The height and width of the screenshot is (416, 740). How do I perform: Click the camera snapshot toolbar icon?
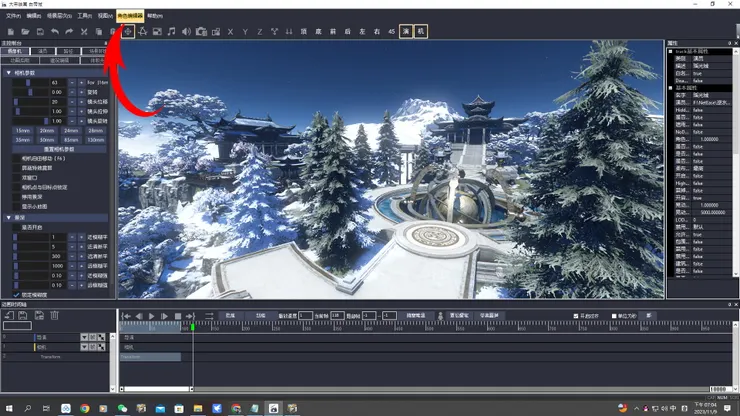coord(202,32)
